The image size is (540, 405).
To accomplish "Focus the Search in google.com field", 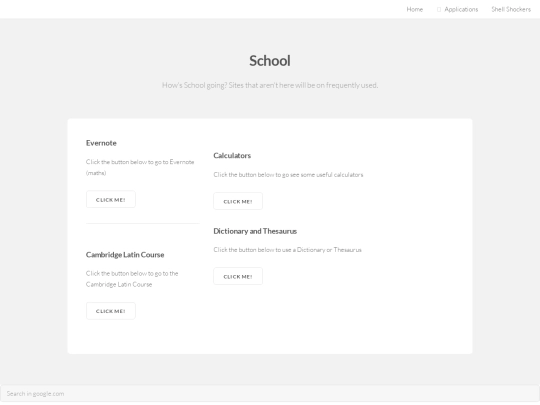I will tap(270, 393).
